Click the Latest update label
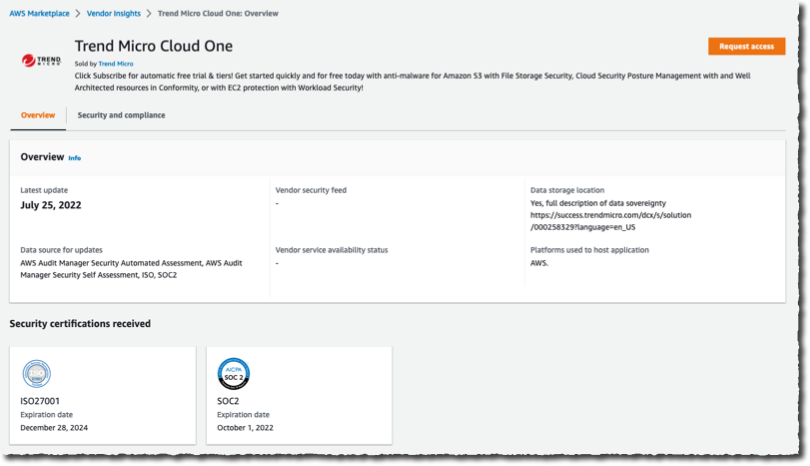Viewport: 810px width, 466px height. pyautogui.click(x=44, y=190)
